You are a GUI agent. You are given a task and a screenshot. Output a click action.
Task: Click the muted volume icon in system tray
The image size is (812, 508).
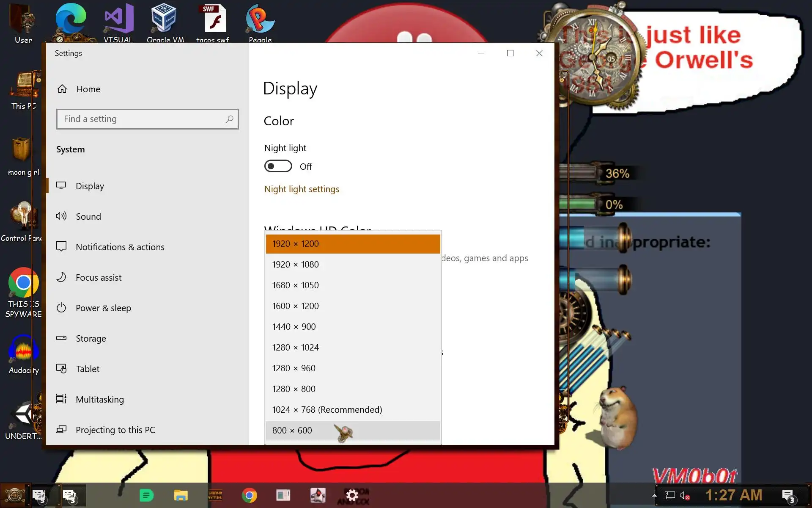click(x=684, y=495)
